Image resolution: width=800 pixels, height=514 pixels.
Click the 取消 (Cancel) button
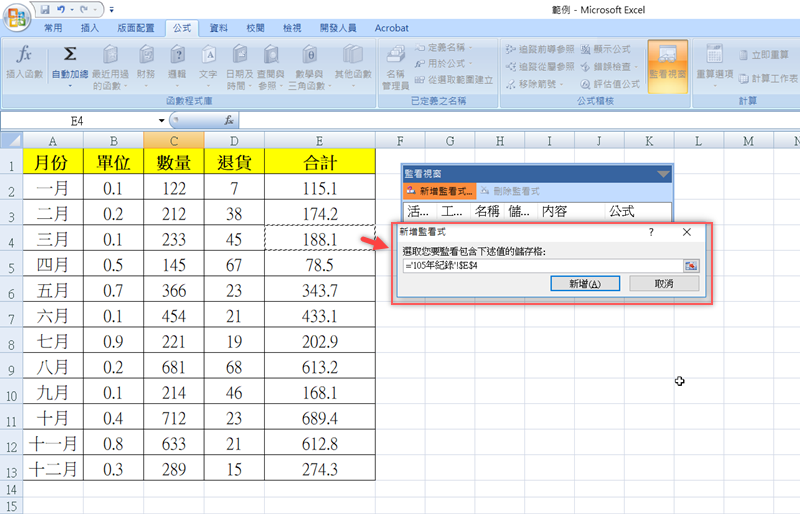663,284
